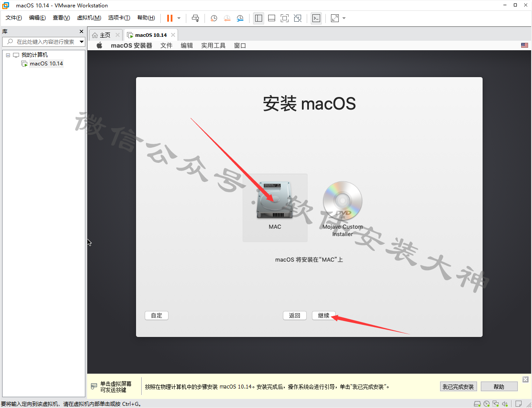This screenshot has height=408, width=532.
Task: Click the US flag input source icon
Action: click(525, 45)
